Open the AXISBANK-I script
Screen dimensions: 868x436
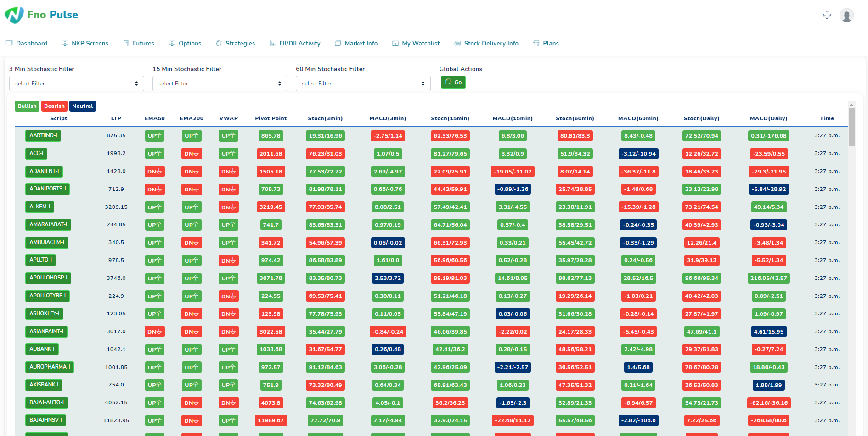[44, 385]
